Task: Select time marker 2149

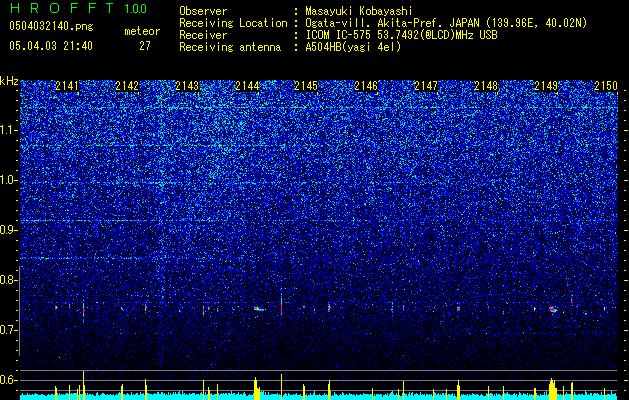Action: click(546, 86)
